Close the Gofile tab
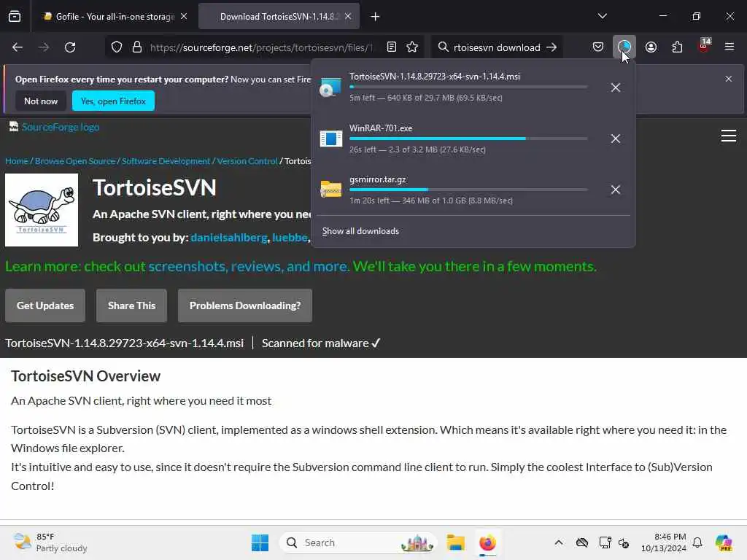The width and height of the screenshot is (747, 560). (184, 17)
